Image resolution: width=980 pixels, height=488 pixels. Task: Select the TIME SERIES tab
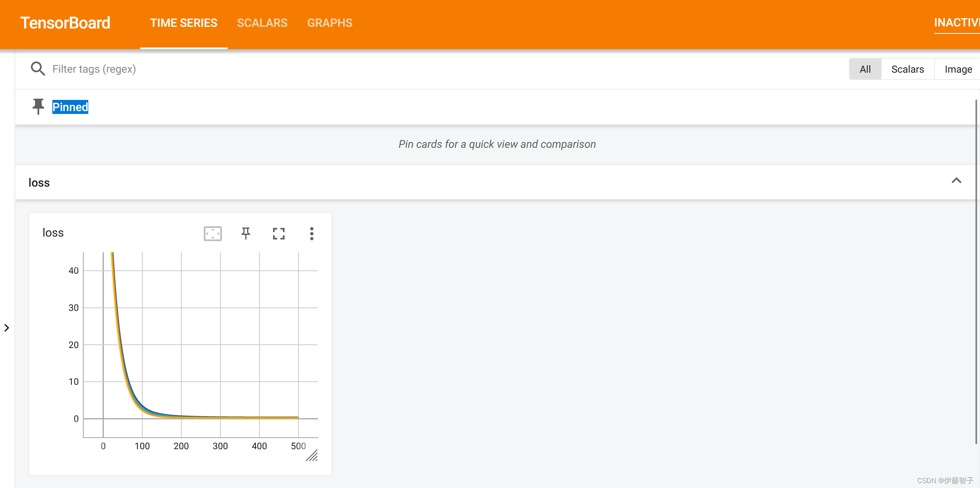click(184, 23)
